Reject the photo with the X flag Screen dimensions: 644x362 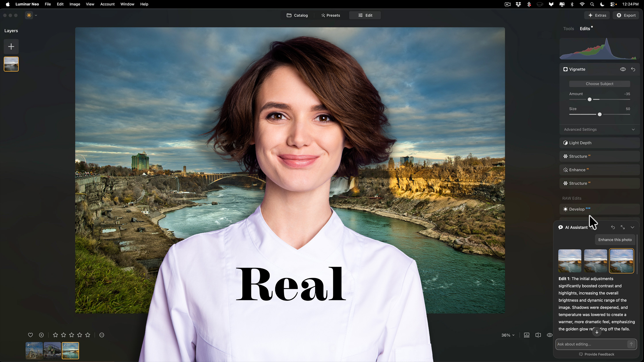(x=41, y=335)
